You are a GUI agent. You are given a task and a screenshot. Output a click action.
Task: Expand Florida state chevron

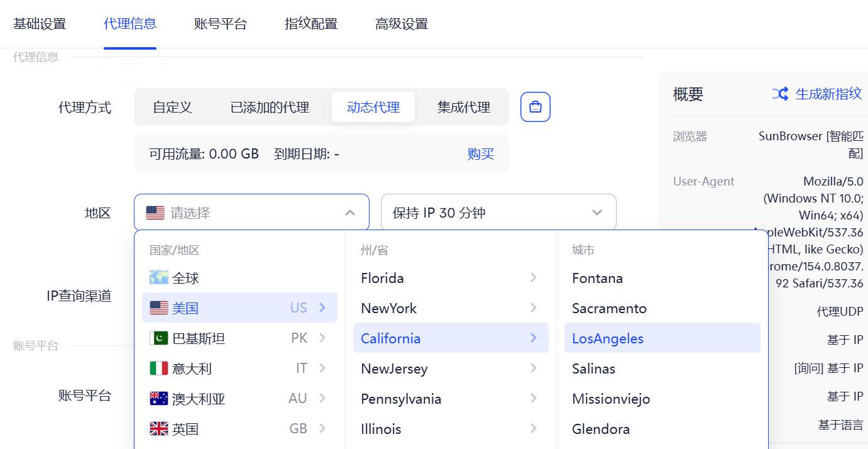[x=534, y=277]
